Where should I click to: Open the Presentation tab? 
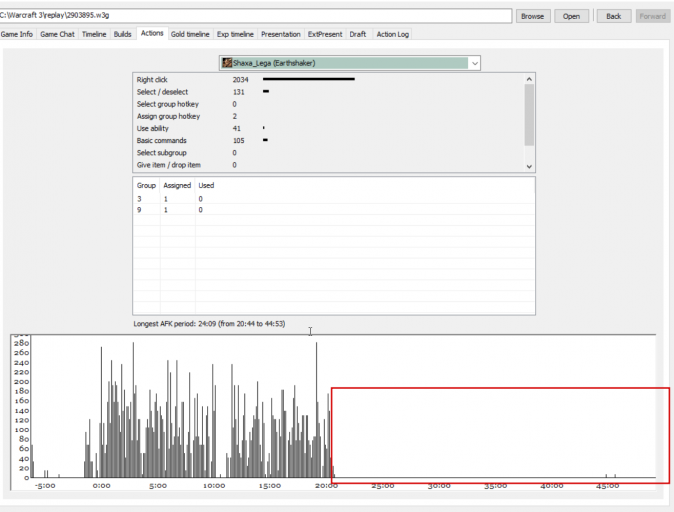coord(280,34)
